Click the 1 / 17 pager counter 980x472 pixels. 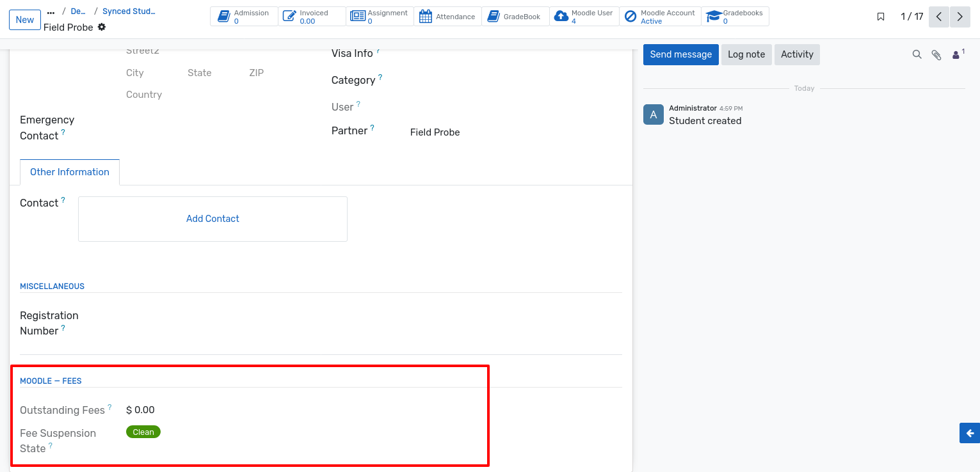tap(912, 17)
